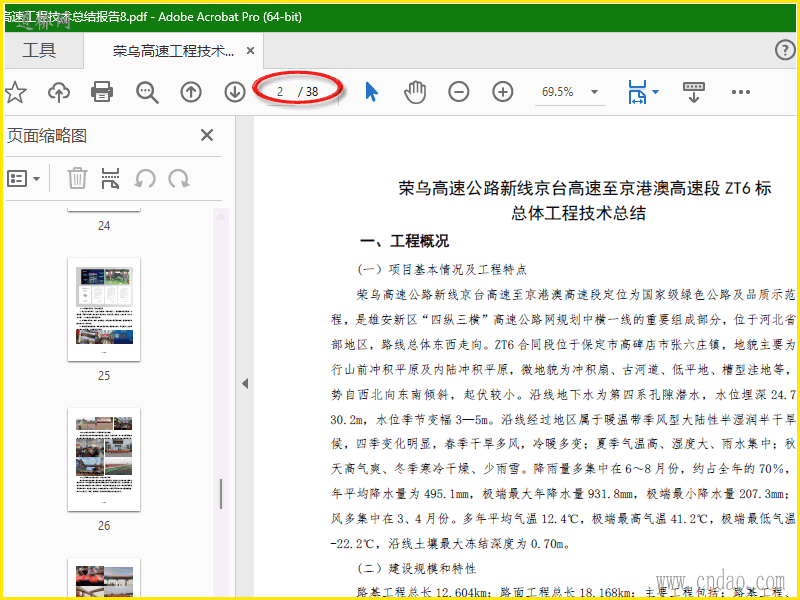Open the 工具 tab
800x600 pixels.
click(x=40, y=51)
